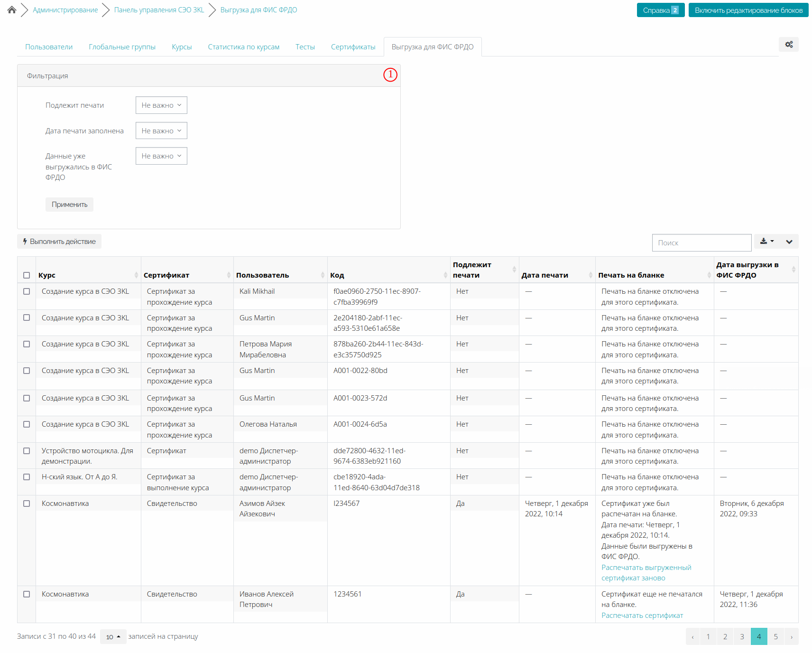
Task: Open the Курсы tab
Action: pos(182,47)
